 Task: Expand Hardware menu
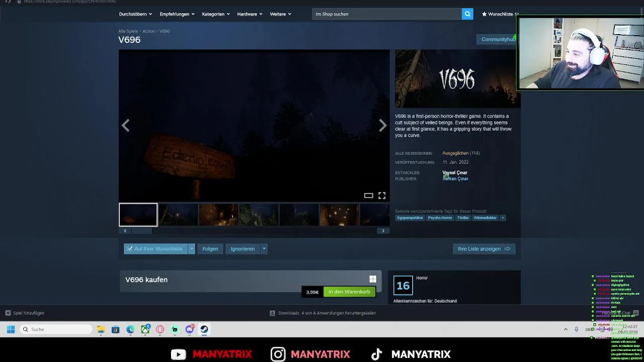point(250,14)
